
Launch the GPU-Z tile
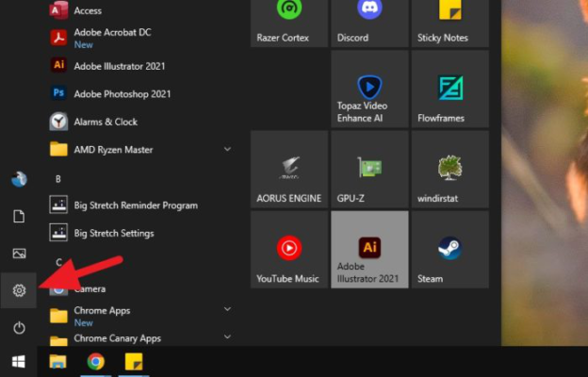click(369, 170)
